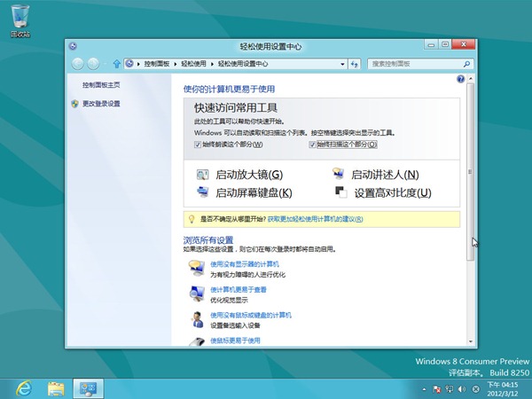
Task: Click the icon for 使计算机更易于查看
Action: pos(197,293)
